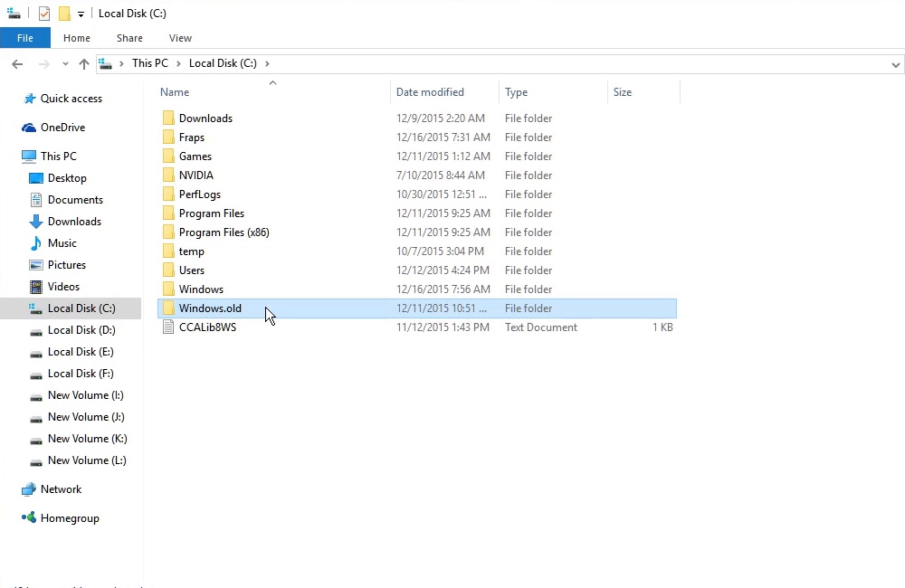Expand the chevron after This PC in address bar
This screenshot has height=588, width=905.
click(178, 63)
